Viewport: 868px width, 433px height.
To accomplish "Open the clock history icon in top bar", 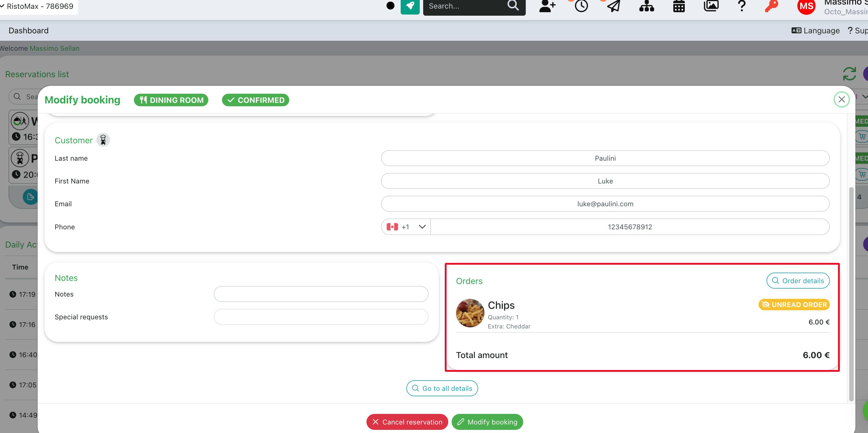I will [x=581, y=6].
